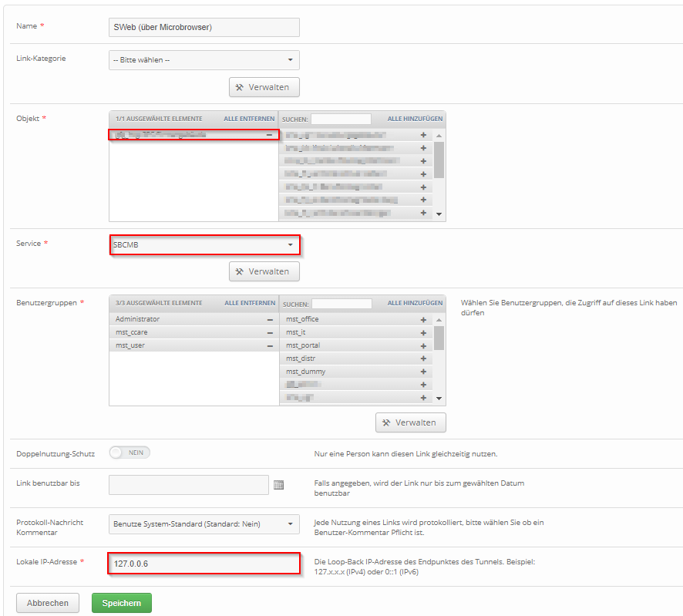This screenshot has height=616, width=683.
Task: Expand the Service dropdown showing SBCMB
Action: pyautogui.click(x=204, y=245)
